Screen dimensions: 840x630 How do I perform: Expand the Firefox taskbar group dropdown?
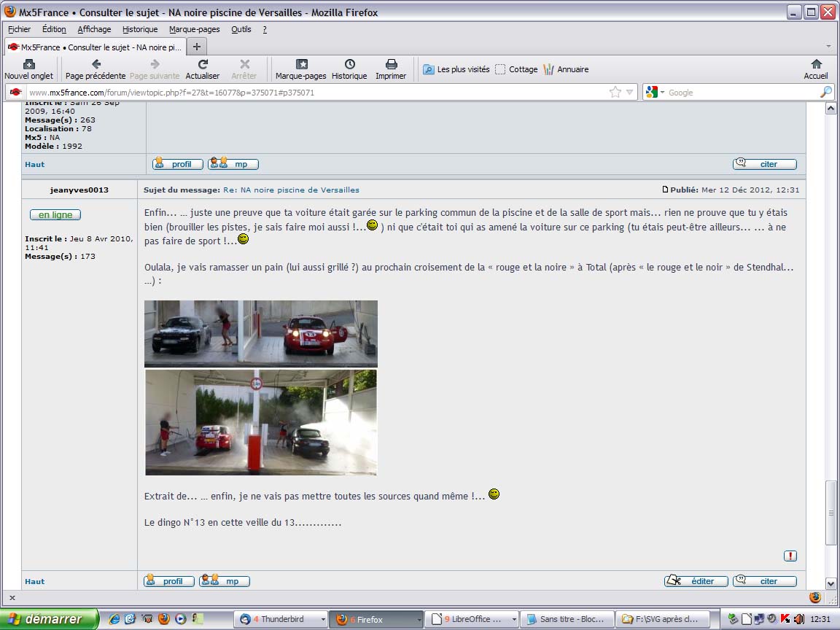419,619
